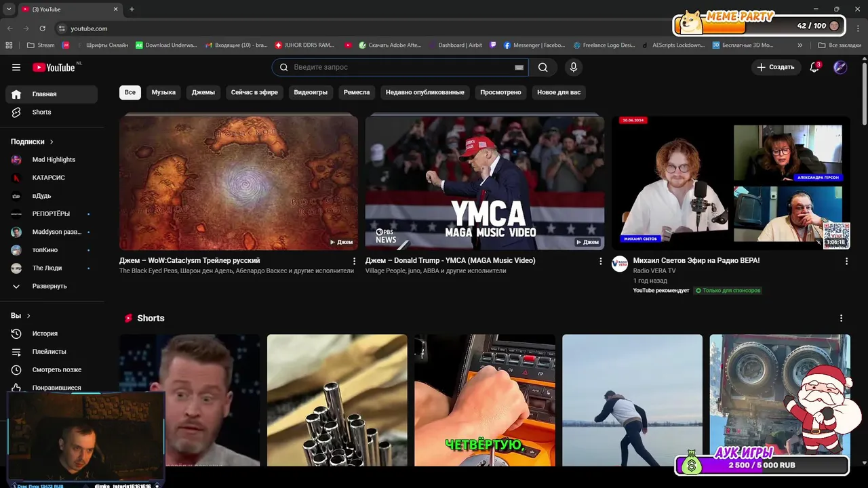This screenshot has width=868, height=488.
Task: Open Shorts shelf options menu
Action: coord(842,319)
